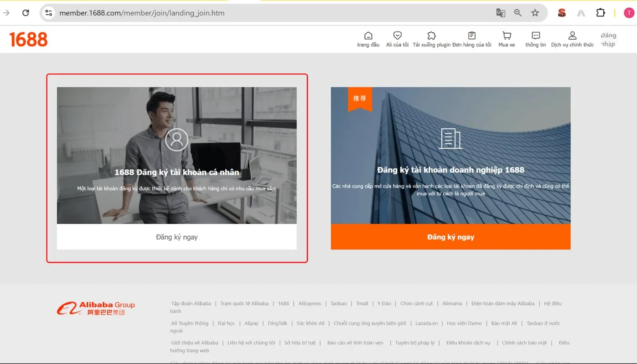This screenshot has width=637, height=364.
Task: Open the 1688 footer link
Action: [283, 303]
